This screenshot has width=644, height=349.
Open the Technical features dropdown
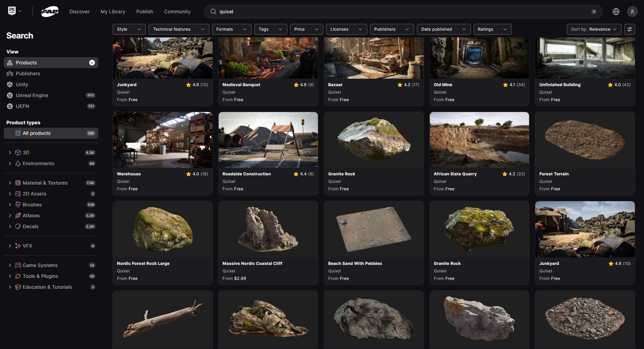[179, 29]
